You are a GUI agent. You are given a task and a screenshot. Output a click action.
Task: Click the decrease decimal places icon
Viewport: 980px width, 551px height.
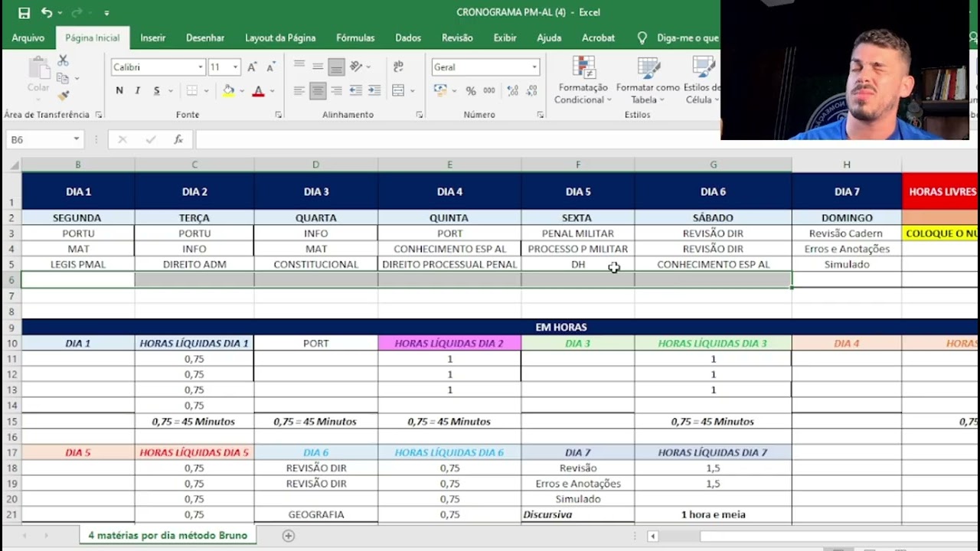coord(531,90)
